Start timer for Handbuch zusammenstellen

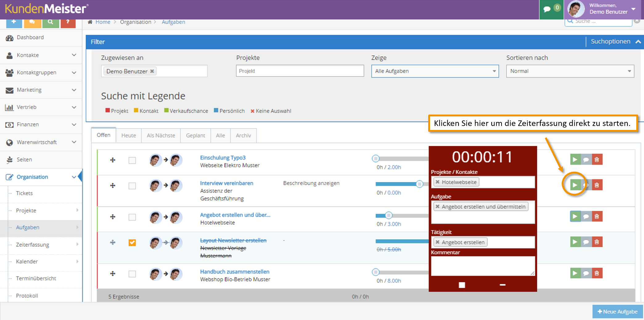tap(575, 273)
